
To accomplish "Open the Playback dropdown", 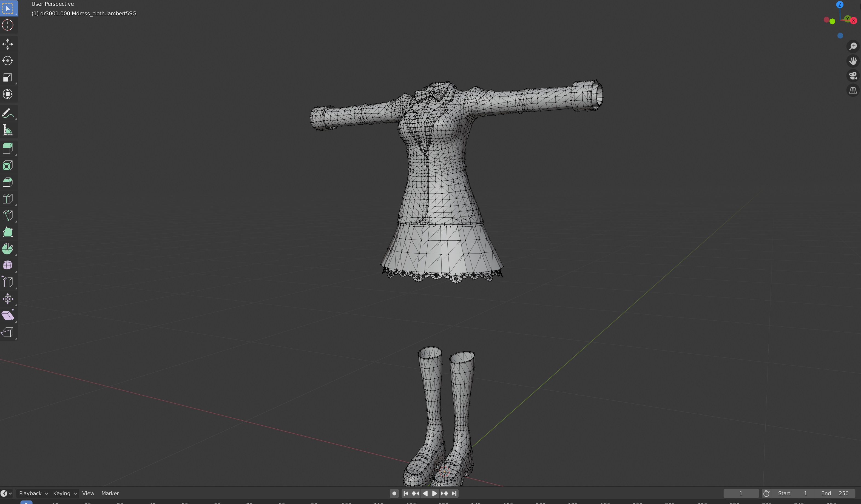I will pyautogui.click(x=33, y=493).
